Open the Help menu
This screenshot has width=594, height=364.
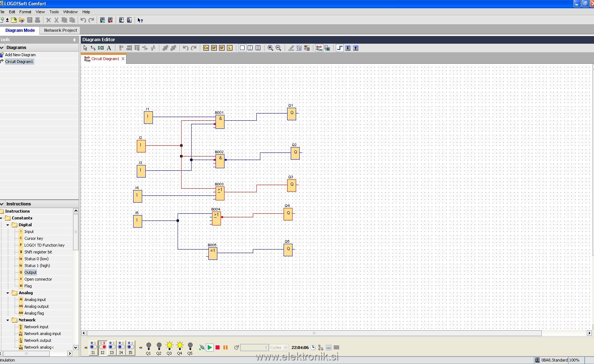click(x=86, y=12)
